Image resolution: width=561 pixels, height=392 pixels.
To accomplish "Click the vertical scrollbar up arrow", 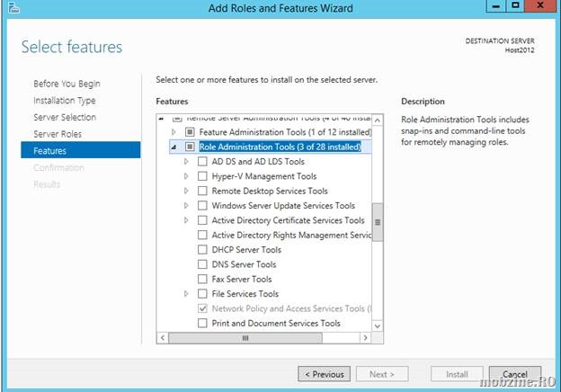I will (378, 120).
